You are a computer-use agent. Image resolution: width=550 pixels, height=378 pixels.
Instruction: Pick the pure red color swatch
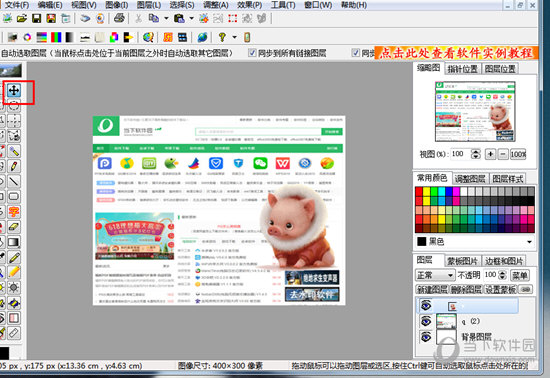[419, 191]
